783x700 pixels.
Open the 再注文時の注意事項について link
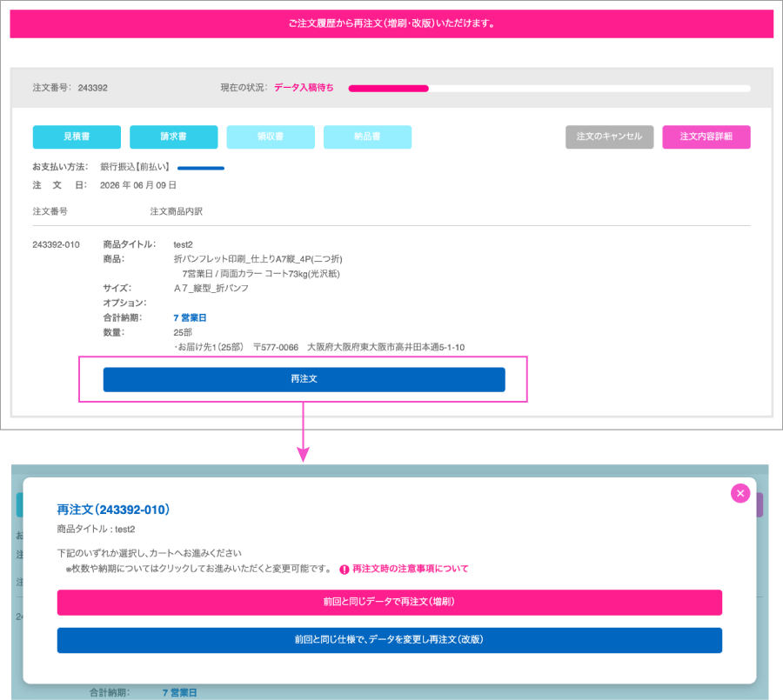tap(410, 569)
